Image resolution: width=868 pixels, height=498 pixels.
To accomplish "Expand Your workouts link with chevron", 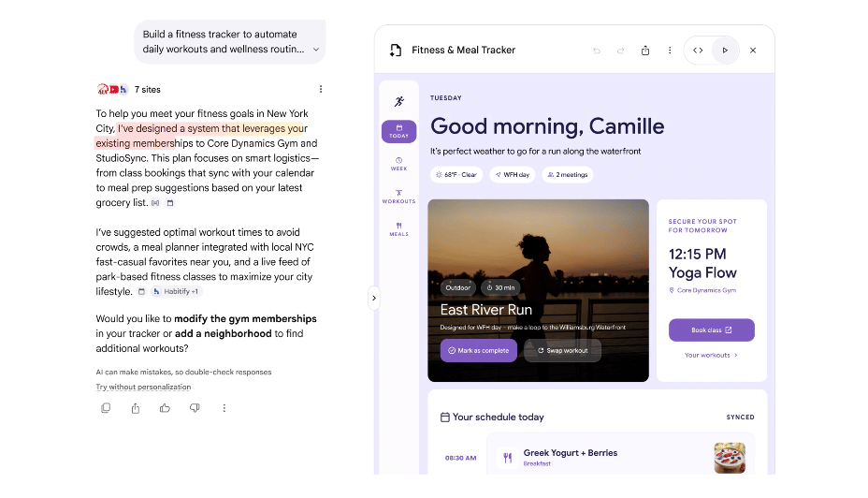I will 711,355.
